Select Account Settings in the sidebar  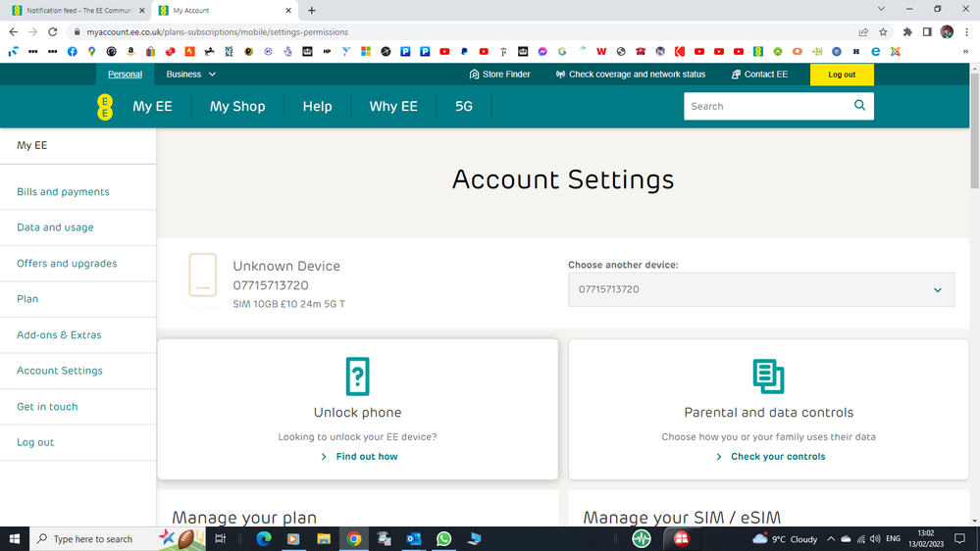(60, 371)
